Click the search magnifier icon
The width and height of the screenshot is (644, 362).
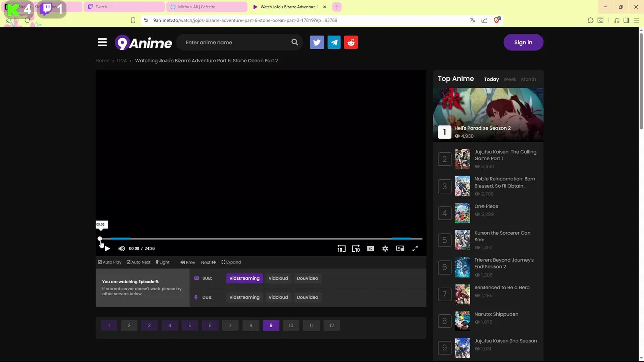point(295,42)
